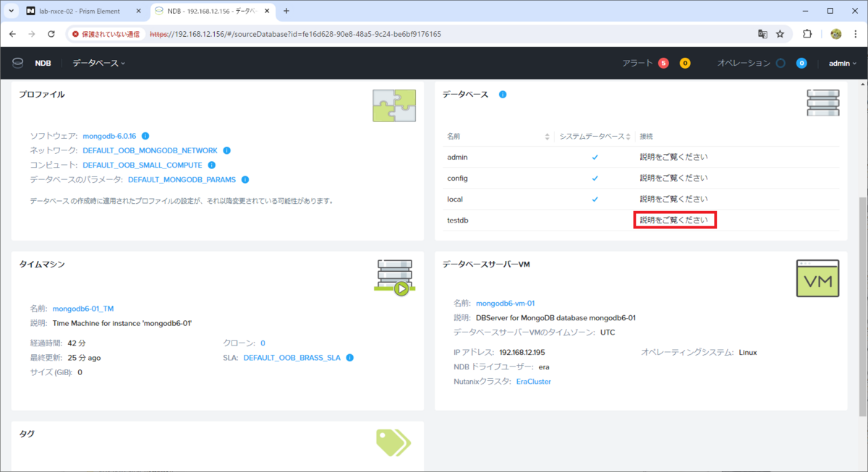This screenshot has height=472, width=868.
Task: Open DEFAULT_OOB_SMALL_COMPUTE profile link
Action: coord(142,165)
